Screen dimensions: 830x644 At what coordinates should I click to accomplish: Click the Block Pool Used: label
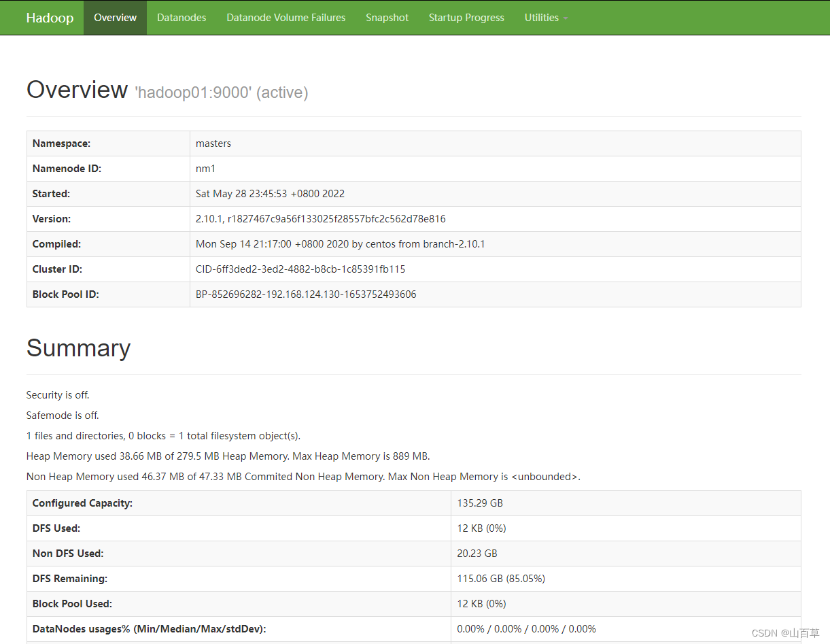tap(72, 604)
